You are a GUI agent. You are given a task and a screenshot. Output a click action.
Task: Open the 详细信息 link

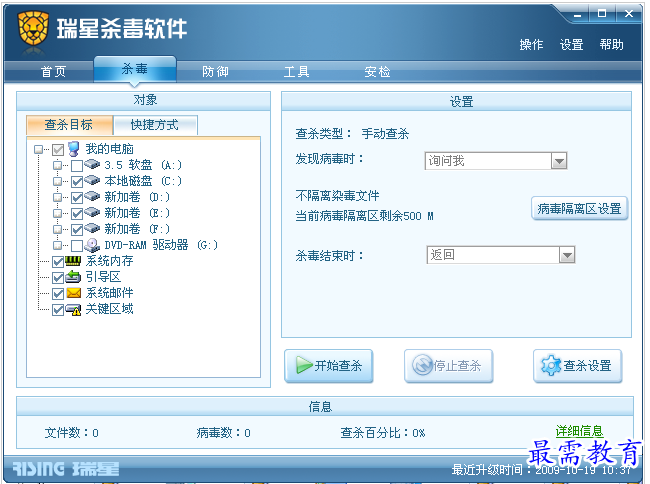click(579, 431)
